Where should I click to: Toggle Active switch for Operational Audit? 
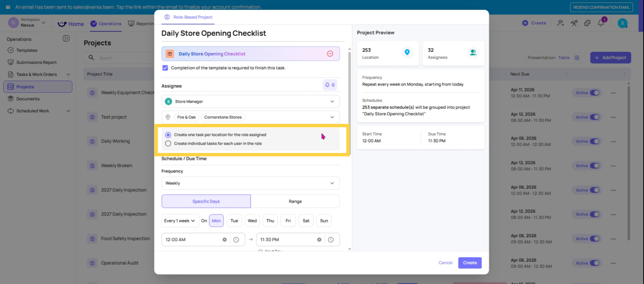click(594, 263)
